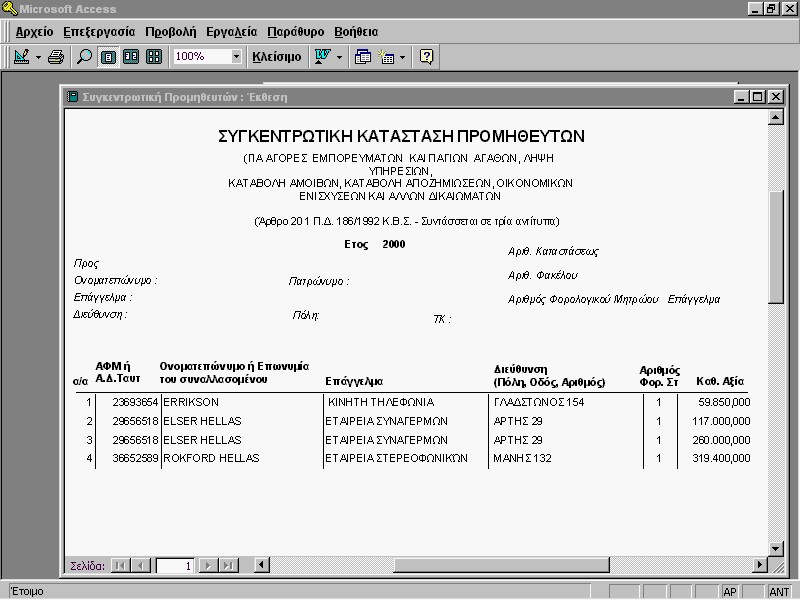This screenshot has height=600, width=800.
Task: Click the Αρθ. Φακέλου label
Action: (x=542, y=276)
